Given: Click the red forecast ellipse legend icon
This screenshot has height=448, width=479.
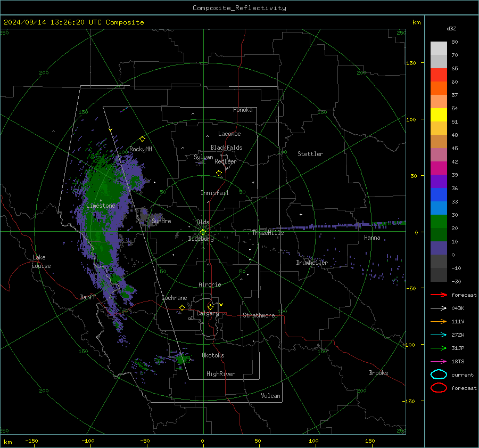Looking at the screenshot, I should 439,388.
